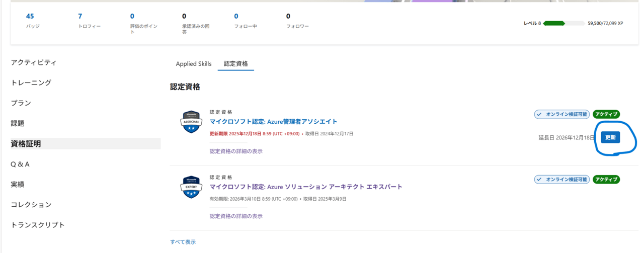Open コレクション in the sidebar
Image resolution: width=644 pixels, height=253 pixels.
coord(31,205)
